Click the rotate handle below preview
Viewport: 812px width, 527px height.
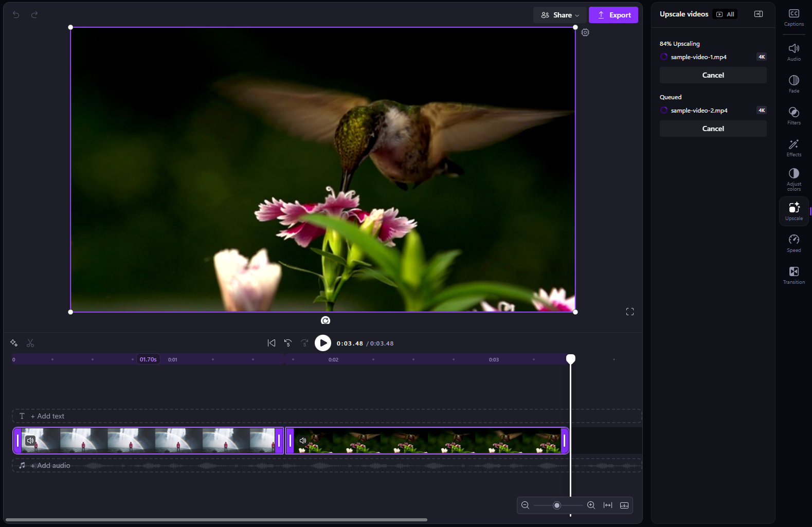tap(326, 320)
